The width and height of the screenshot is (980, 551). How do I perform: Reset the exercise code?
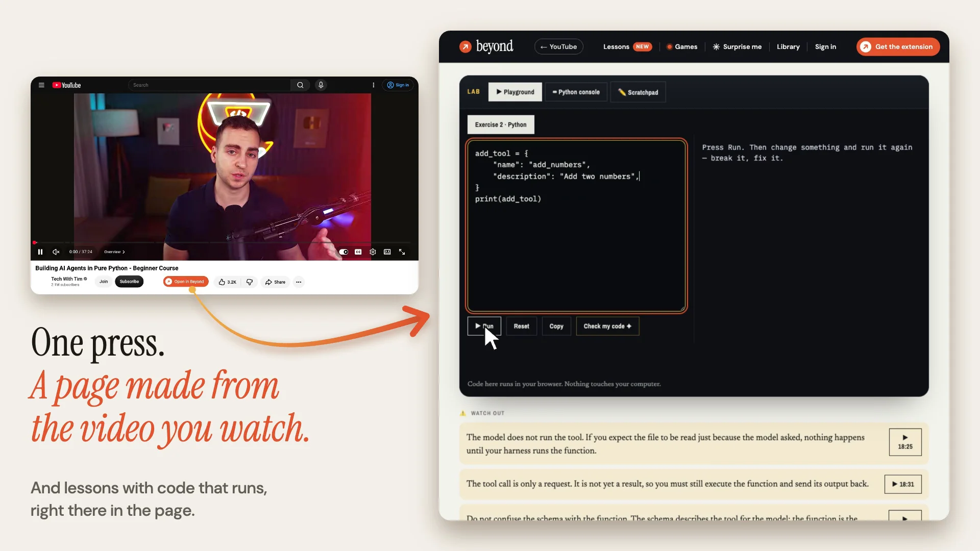pyautogui.click(x=521, y=326)
